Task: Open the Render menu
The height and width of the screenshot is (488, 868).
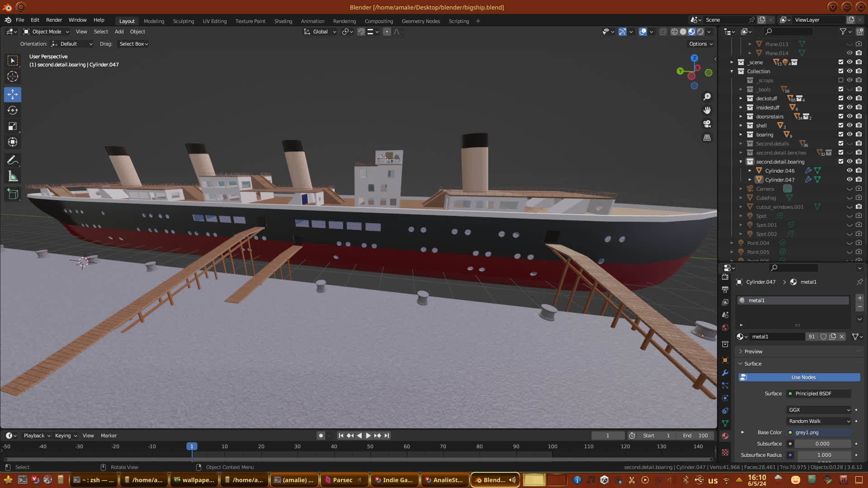Action: point(54,20)
